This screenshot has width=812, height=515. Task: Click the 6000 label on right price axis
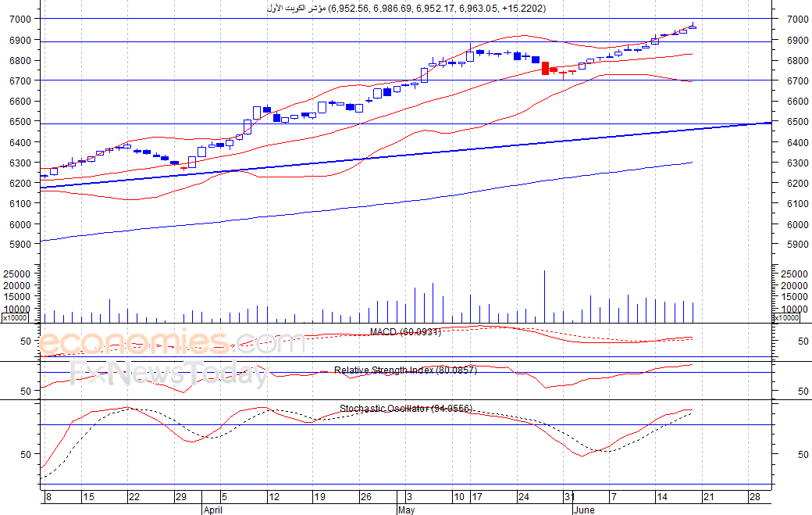pyautogui.click(x=797, y=224)
